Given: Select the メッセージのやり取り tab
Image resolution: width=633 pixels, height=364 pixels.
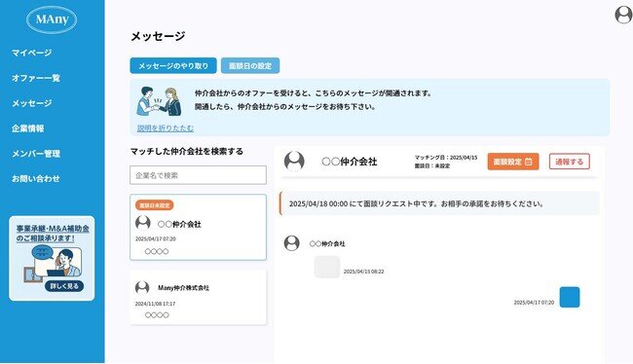Looking at the screenshot, I should (173, 66).
